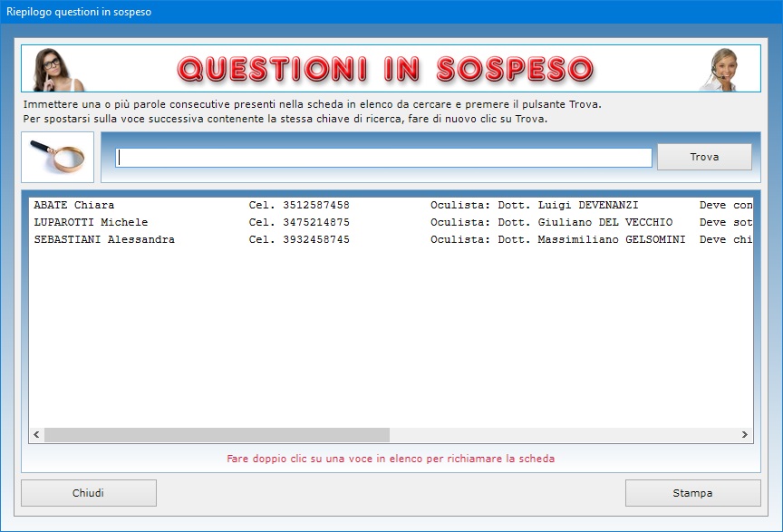Viewport: 783px width, 532px height.
Task: Click Oculista Dott. Giuliano DEL VECCHIO text
Action: (x=551, y=222)
